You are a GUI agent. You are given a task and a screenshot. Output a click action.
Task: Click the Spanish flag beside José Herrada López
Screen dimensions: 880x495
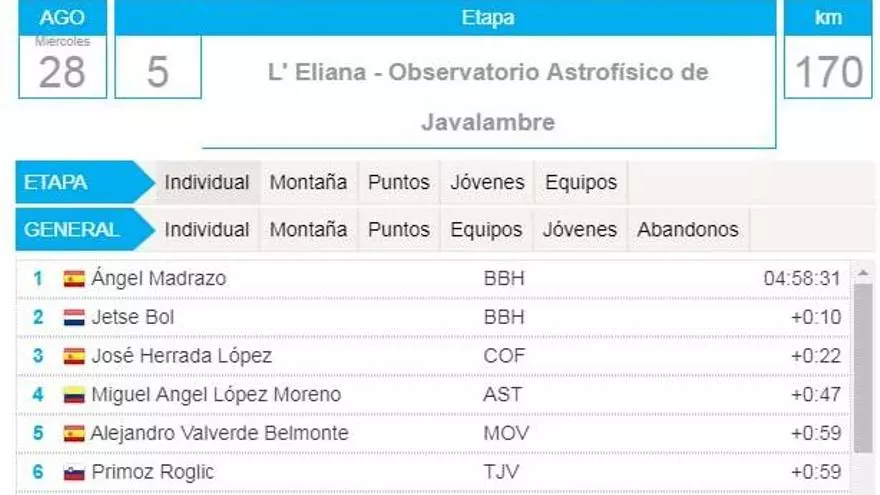tap(74, 356)
